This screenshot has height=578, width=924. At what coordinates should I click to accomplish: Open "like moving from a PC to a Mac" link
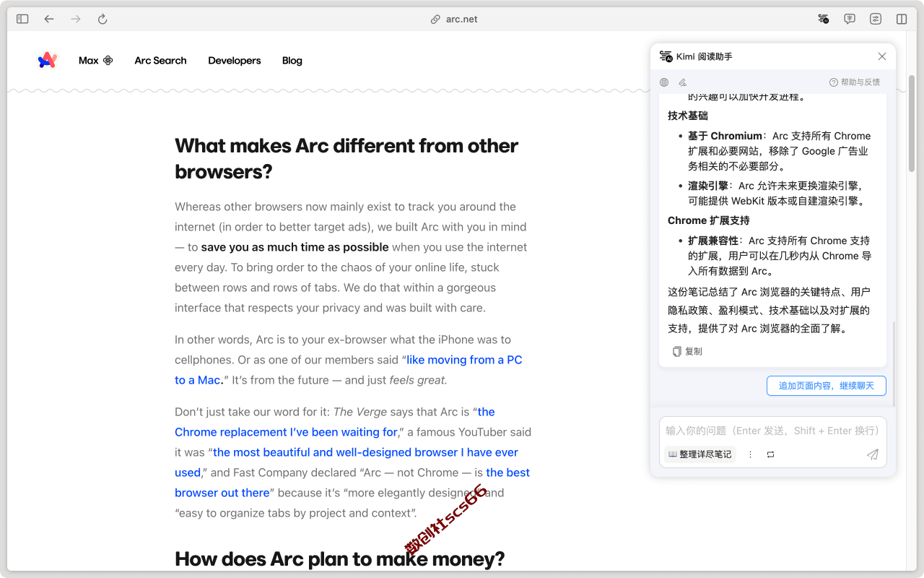click(348, 370)
